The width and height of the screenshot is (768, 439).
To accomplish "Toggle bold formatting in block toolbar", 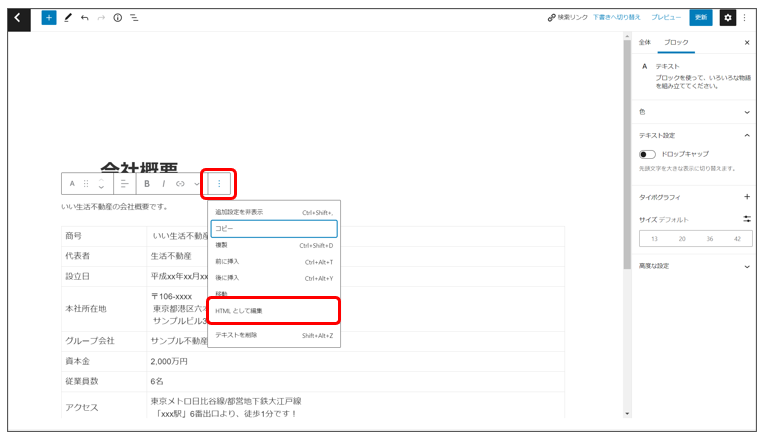I will click(147, 184).
